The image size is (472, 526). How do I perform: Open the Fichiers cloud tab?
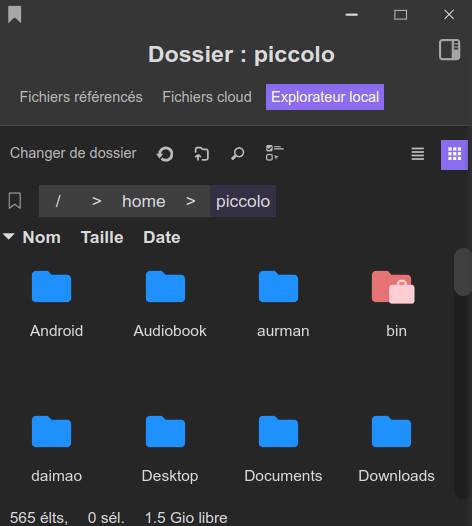[207, 97]
